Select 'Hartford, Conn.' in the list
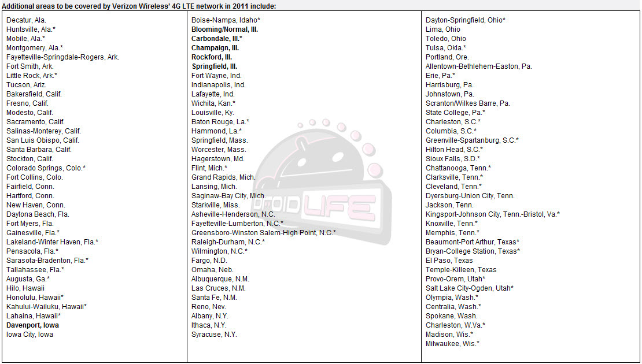This screenshot has width=642, height=364. click(x=30, y=196)
